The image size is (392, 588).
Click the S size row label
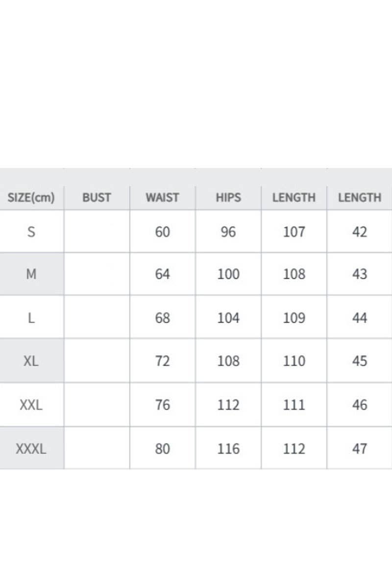[31, 232]
